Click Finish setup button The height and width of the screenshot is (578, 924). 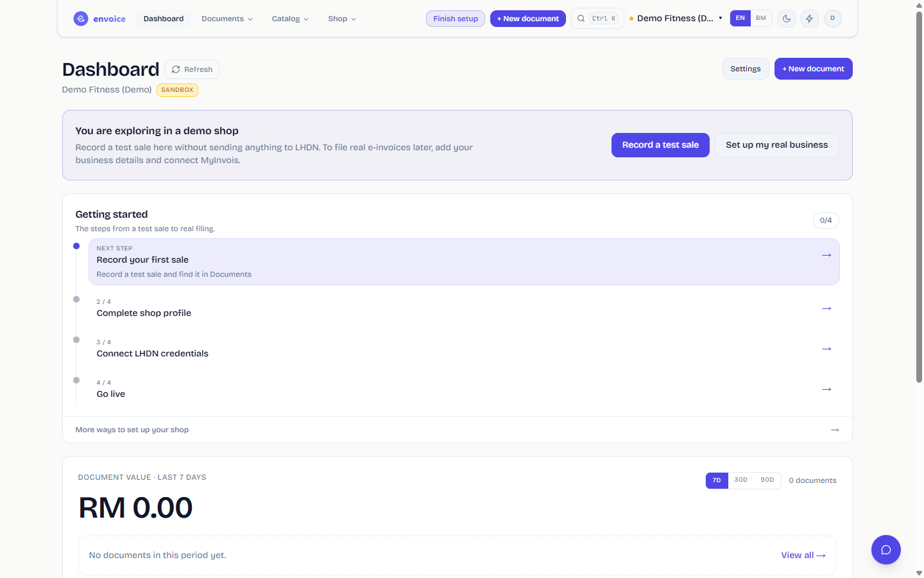(x=456, y=19)
